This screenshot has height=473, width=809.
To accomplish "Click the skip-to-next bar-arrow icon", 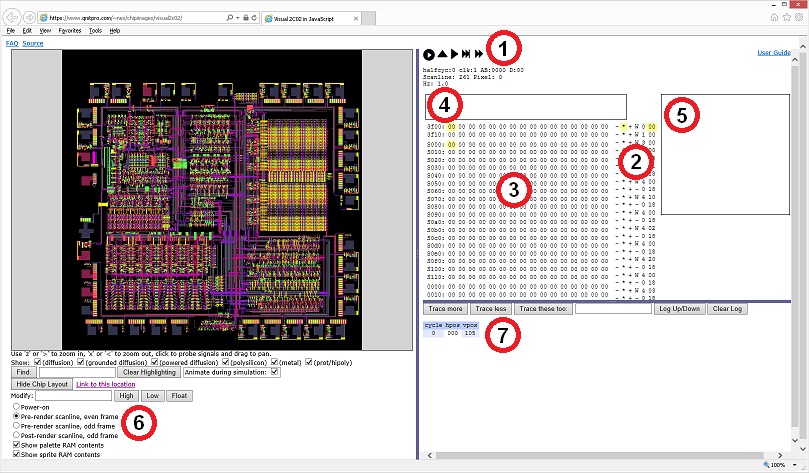I will (466, 54).
